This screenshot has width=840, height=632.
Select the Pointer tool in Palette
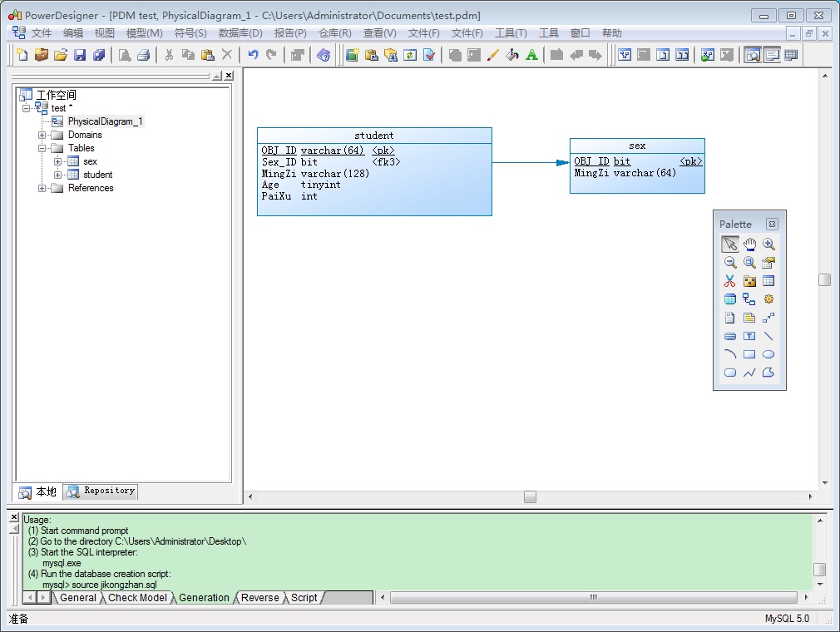pyautogui.click(x=730, y=244)
